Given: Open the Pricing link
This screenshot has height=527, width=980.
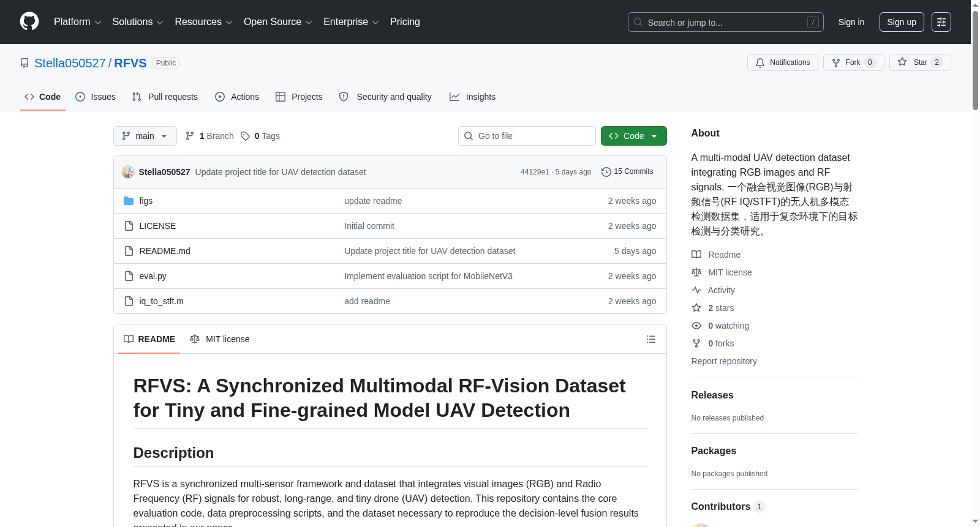Looking at the screenshot, I should tap(405, 22).
